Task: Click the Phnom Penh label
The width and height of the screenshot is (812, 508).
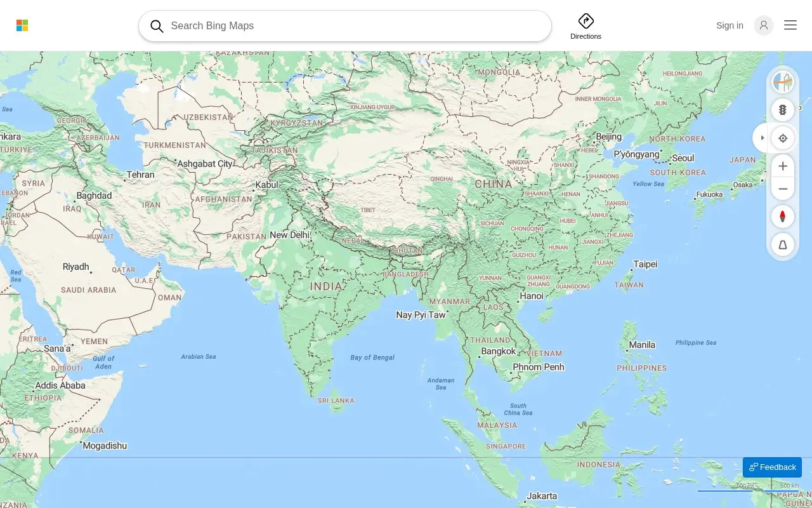Action: pos(539,367)
